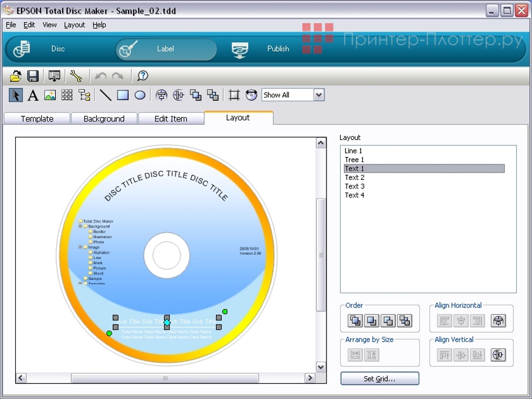Screen dimensions: 532x399
Task: Open the Edit Item tab
Action: pos(171,118)
